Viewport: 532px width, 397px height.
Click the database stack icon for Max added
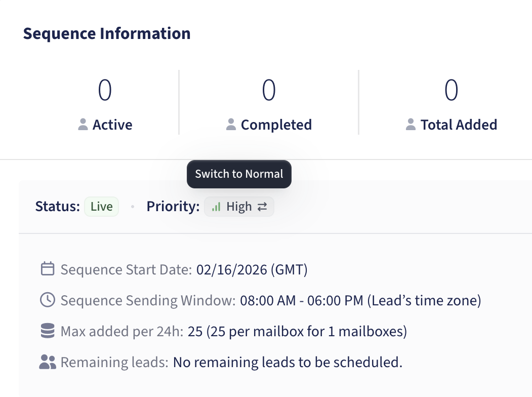point(47,332)
